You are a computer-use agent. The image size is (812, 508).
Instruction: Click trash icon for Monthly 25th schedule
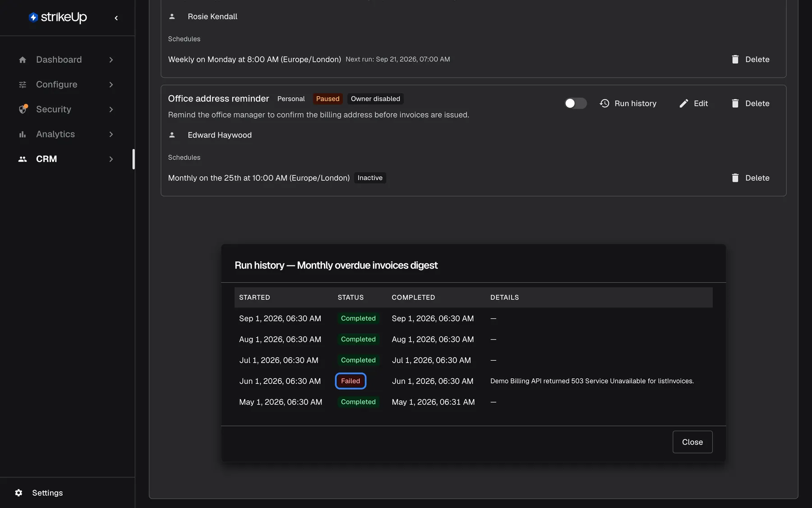(x=735, y=178)
